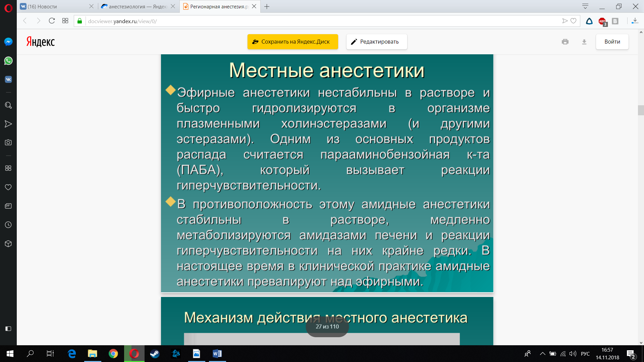Open tab menu dropdown in title bar
The image size is (644, 362).
pyautogui.click(x=585, y=6)
